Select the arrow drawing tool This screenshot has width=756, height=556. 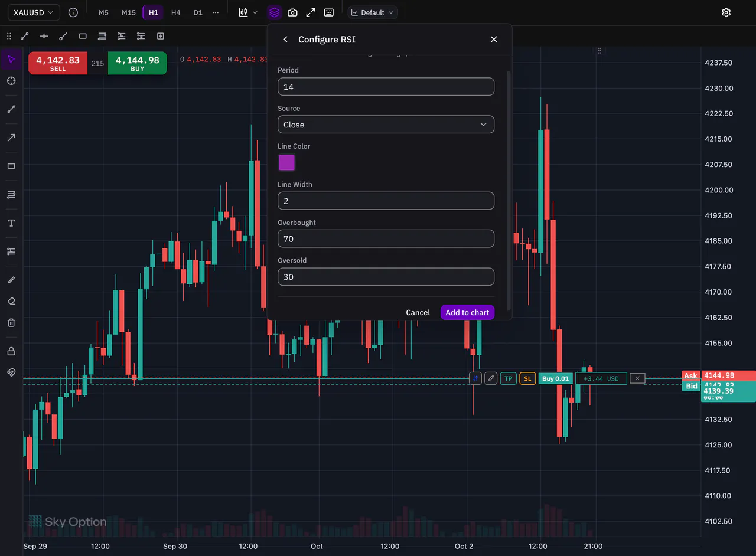(11, 138)
